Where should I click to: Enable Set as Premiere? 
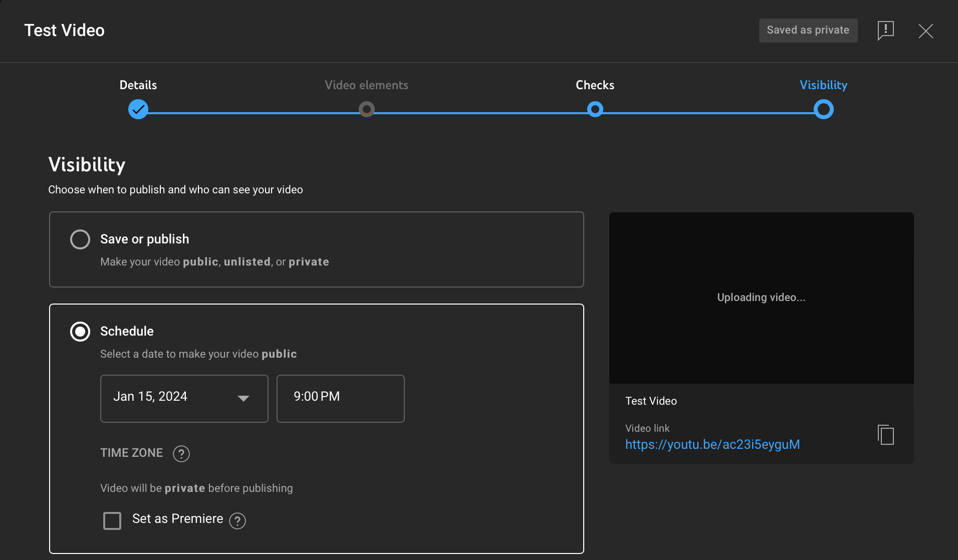(x=112, y=521)
